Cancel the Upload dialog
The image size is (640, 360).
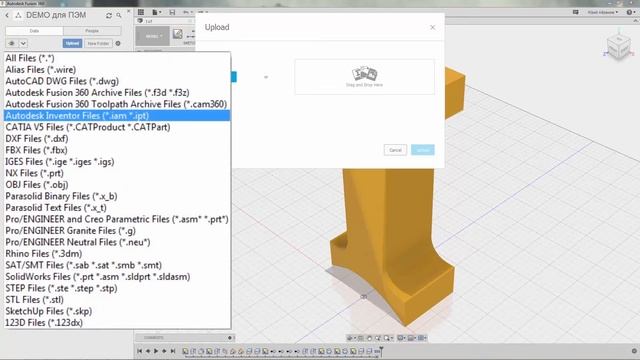click(x=395, y=150)
